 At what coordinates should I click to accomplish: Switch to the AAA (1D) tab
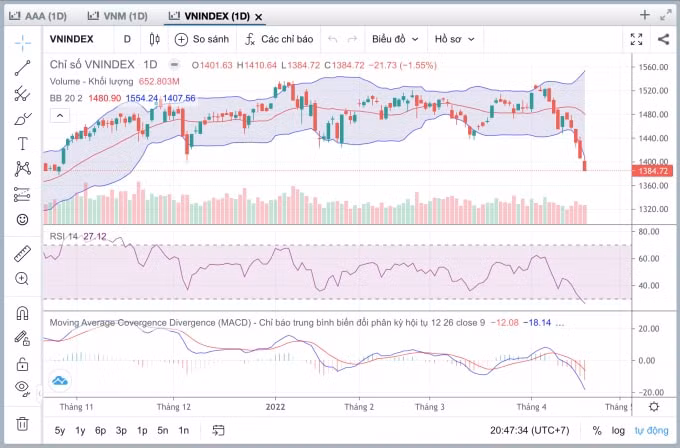click(x=38, y=16)
